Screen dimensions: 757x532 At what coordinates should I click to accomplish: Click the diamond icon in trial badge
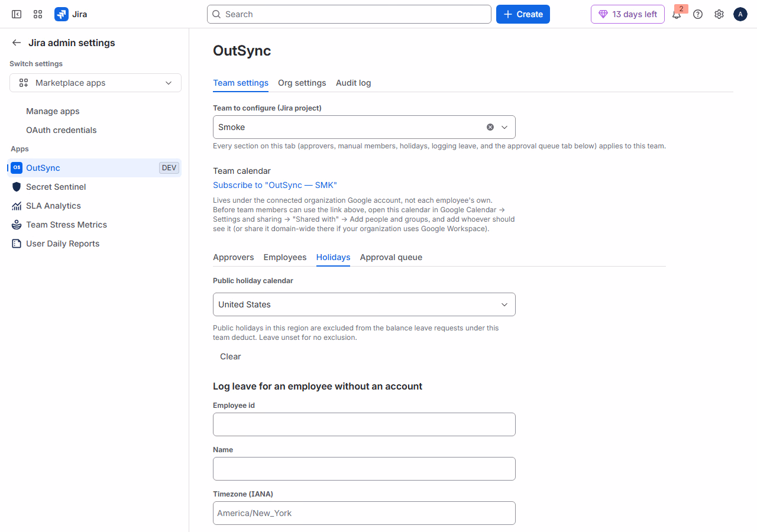603,14
